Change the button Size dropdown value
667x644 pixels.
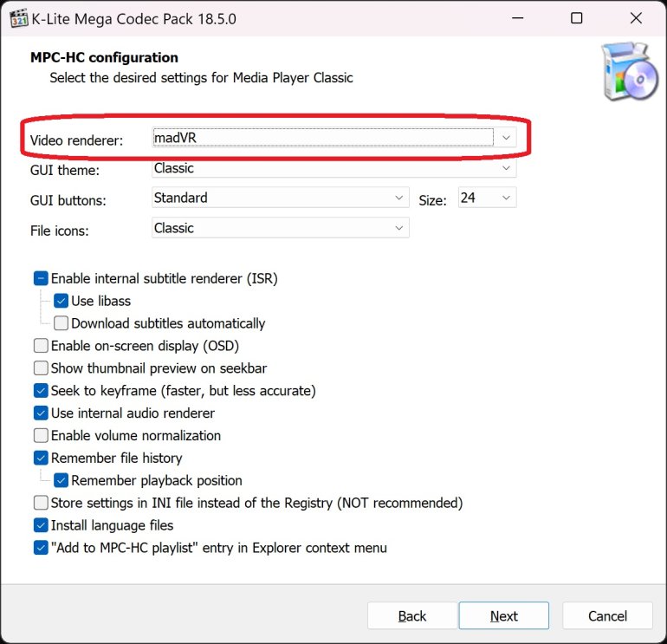click(487, 198)
